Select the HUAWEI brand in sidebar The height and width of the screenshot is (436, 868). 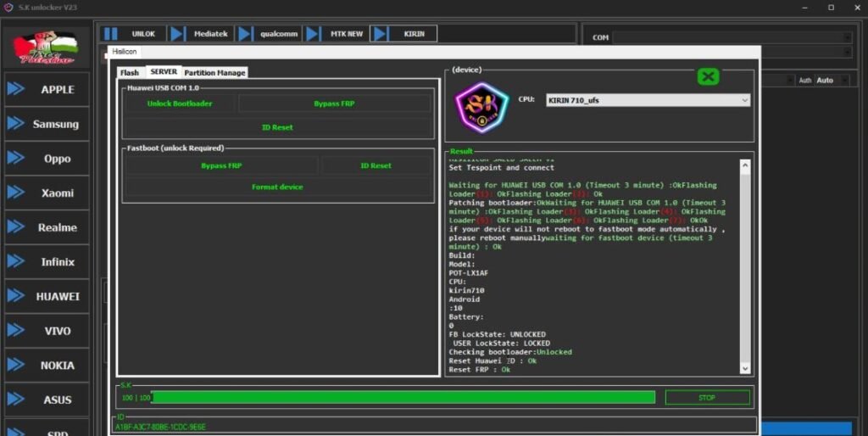[x=47, y=296]
